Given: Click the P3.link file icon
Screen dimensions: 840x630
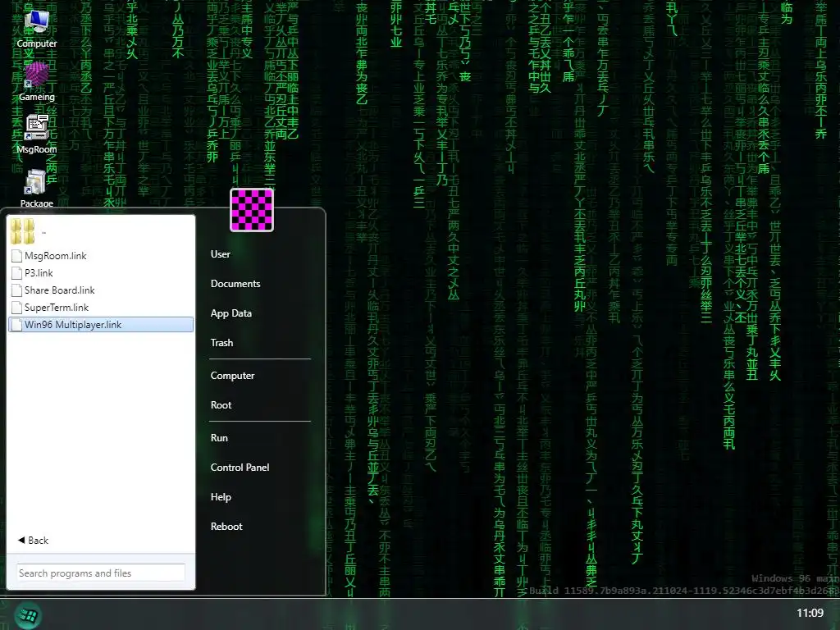Looking at the screenshot, I should click(x=16, y=273).
